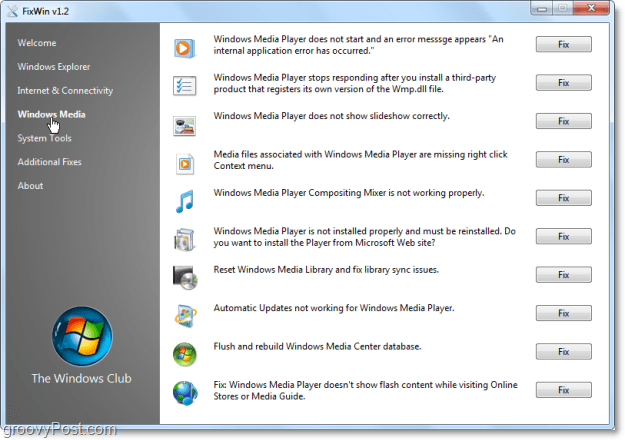625x440 pixels.
Task: Click the text "The Windows Club"
Action: point(81,378)
